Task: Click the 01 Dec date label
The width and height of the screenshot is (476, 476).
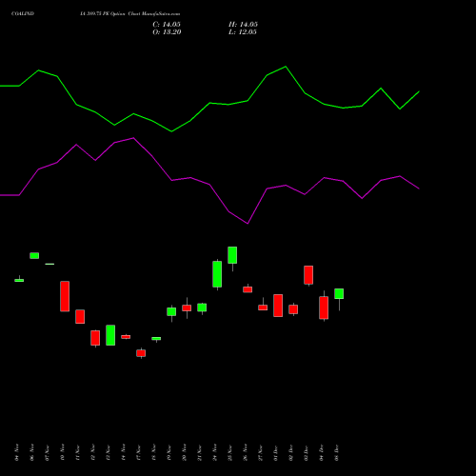Action: 276,452
